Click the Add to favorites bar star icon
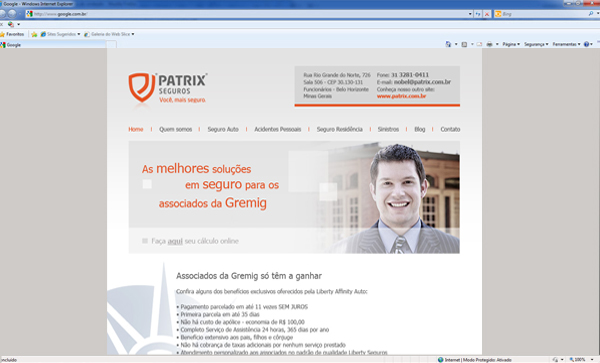This screenshot has width=600, height=363. [x=34, y=34]
